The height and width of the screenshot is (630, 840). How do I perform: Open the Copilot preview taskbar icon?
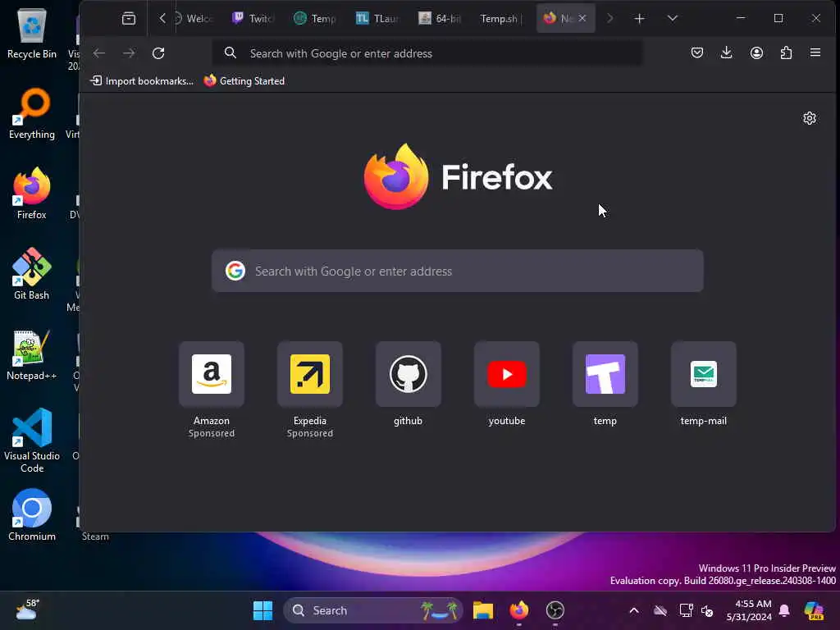(x=814, y=610)
